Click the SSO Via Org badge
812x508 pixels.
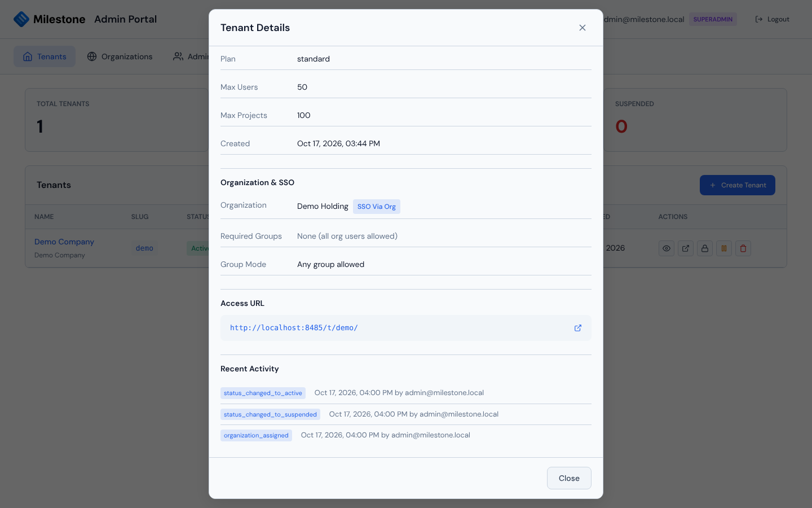tap(377, 207)
